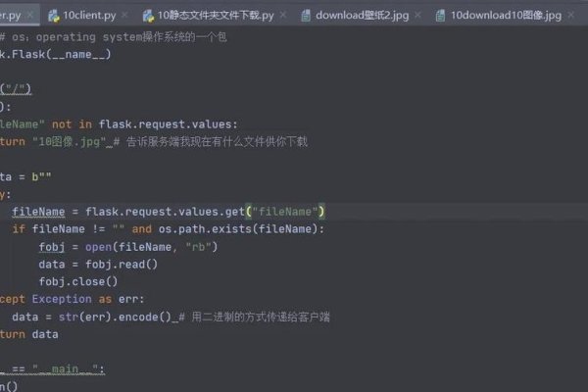This screenshot has width=588, height=392.
Task: Close the 10download10图像.jpg tab
Action: (x=571, y=15)
